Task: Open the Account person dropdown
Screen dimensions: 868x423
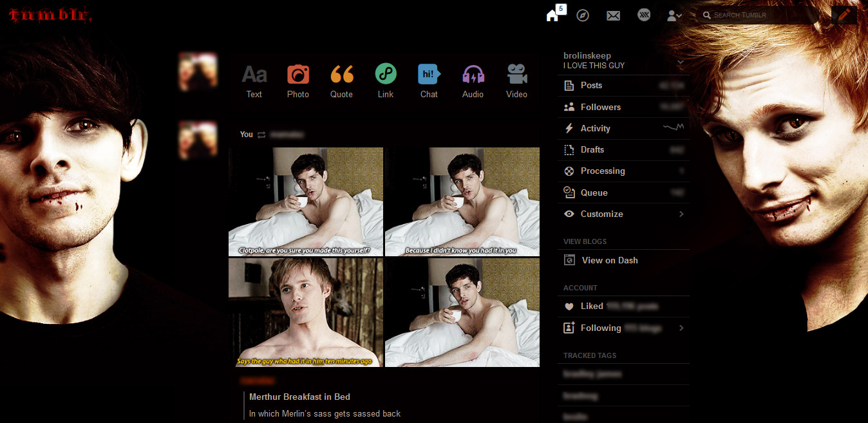Action: point(674,15)
